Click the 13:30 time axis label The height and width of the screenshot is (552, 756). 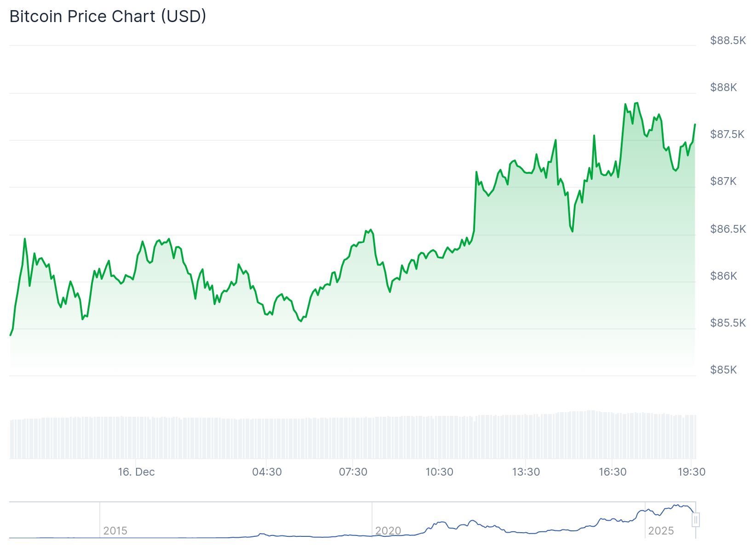pyautogui.click(x=526, y=472)
